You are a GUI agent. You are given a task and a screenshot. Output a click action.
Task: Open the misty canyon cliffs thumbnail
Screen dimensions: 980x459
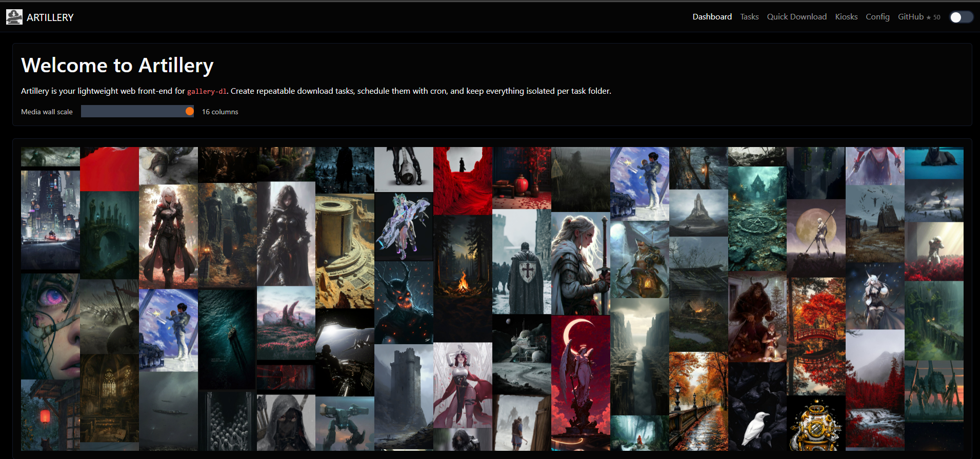pos(639,357)
